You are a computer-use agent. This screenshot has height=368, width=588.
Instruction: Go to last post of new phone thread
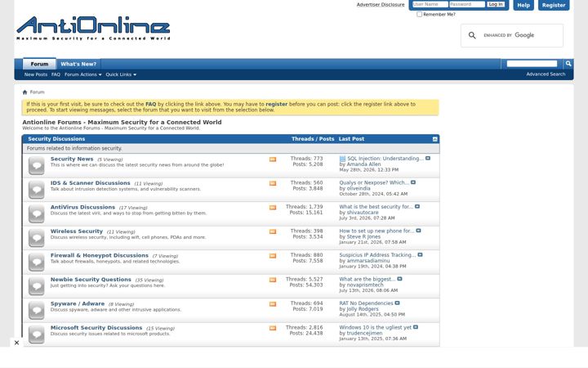pyautogui.click(x=418, y=231)
